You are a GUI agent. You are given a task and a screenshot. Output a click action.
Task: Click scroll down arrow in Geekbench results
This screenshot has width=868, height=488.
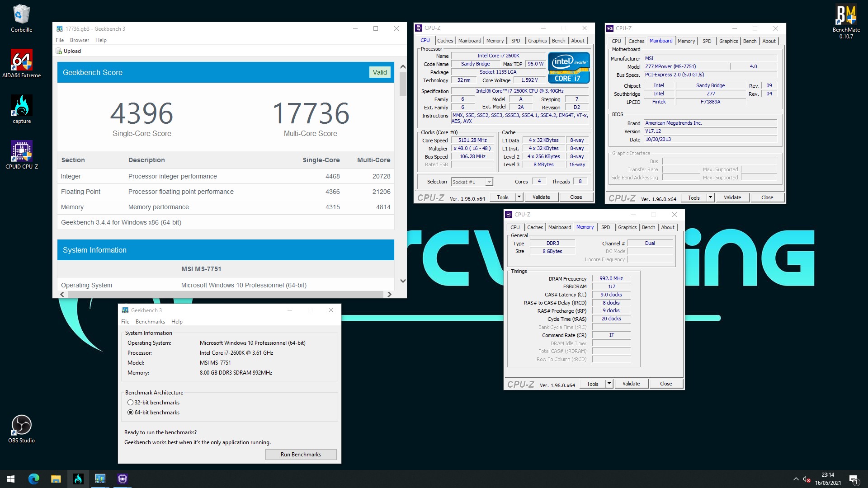click(x=403, y=281)
